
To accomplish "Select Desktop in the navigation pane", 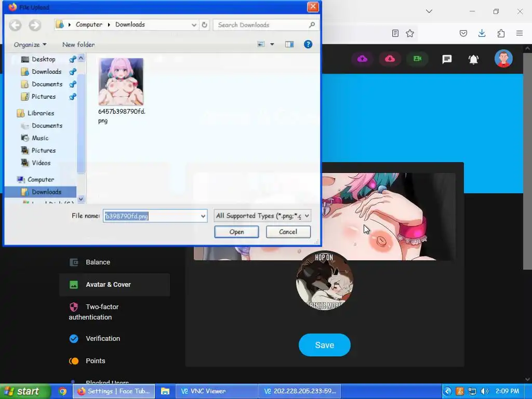I will (x=43, y=59).
